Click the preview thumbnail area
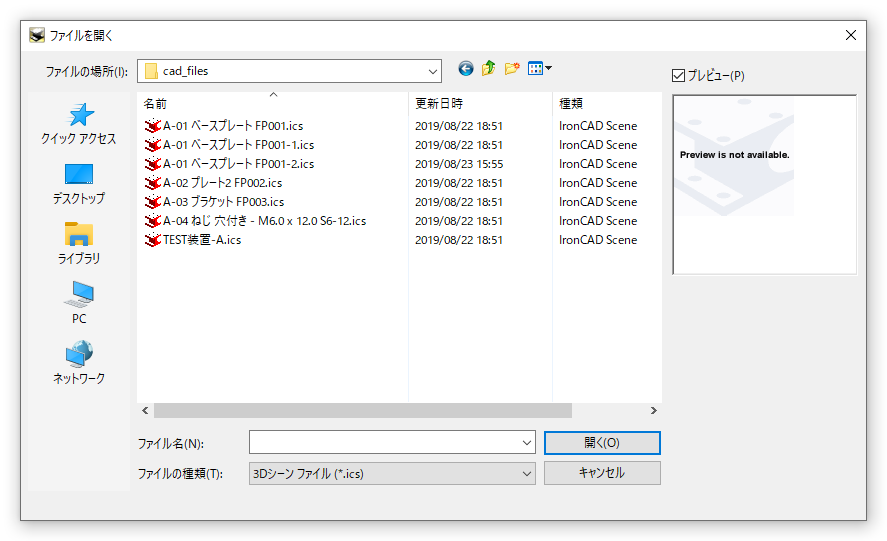The width and height of the screenshot is (887, 541). tap(764, 184)
